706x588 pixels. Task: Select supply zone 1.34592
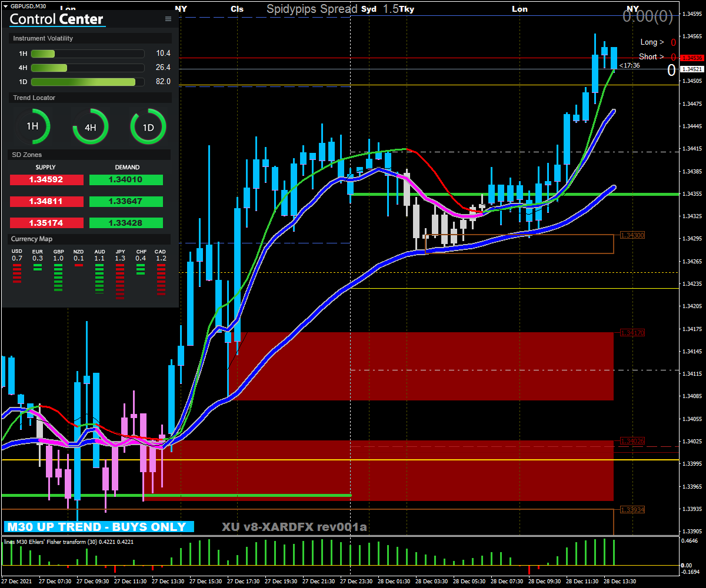(x=46, y=180)
